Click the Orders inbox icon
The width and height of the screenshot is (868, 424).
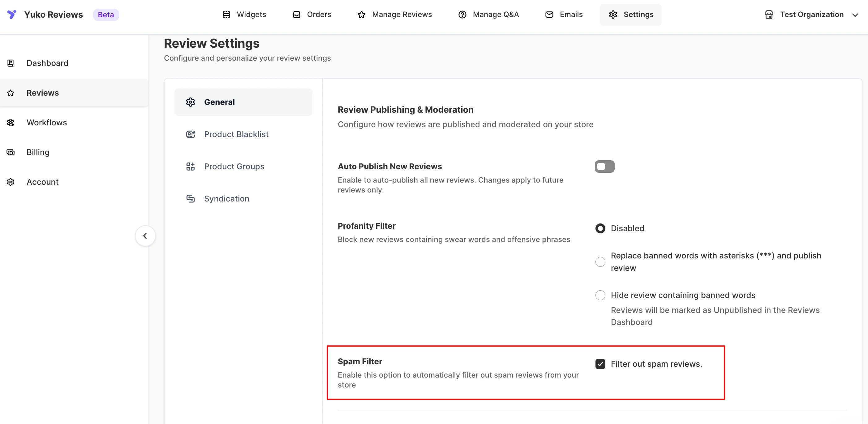click(297, 15)
